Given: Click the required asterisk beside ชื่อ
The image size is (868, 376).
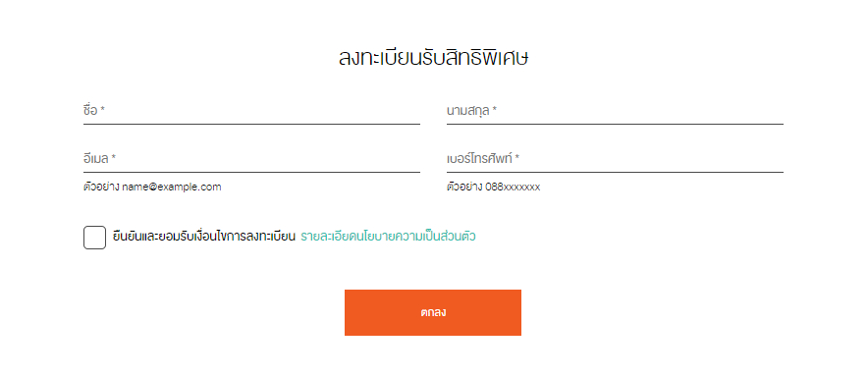Looking at the screenshot, I should click(x=103, y=110).
